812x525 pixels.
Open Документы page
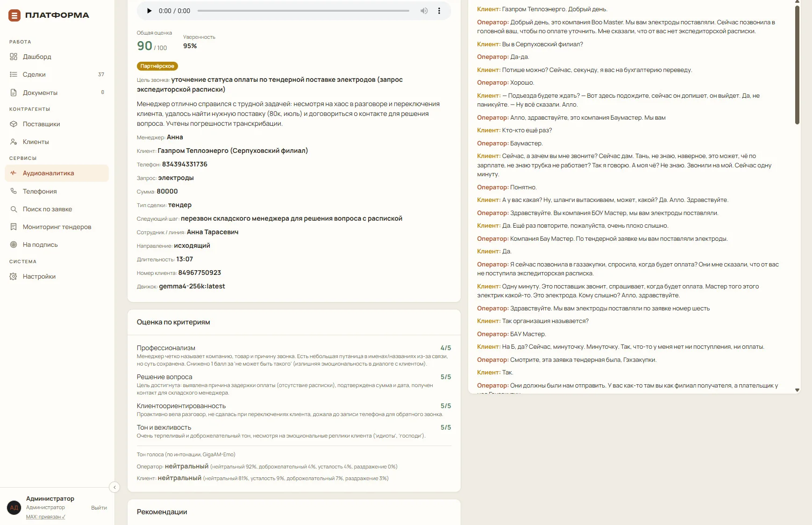pos(57,93)
